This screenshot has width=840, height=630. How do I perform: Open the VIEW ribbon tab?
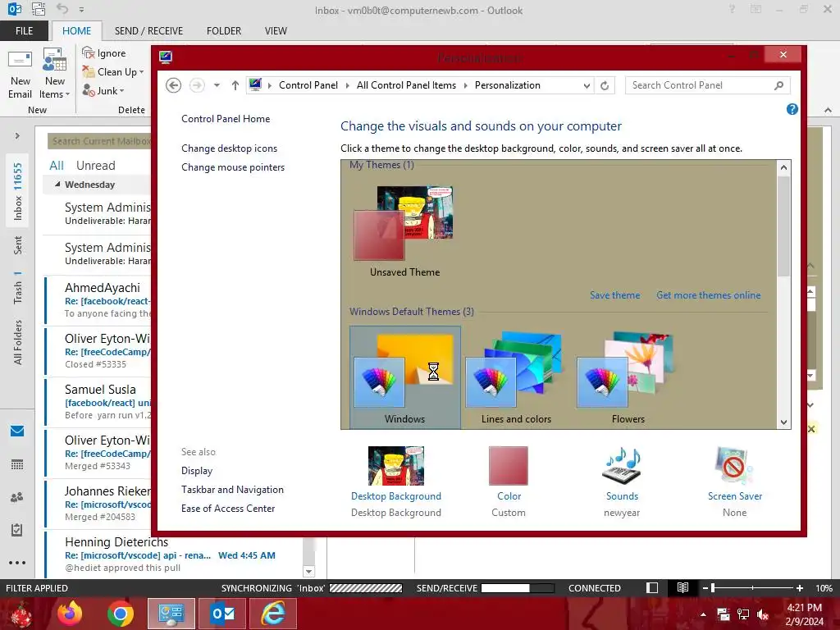pyautogui.click(x=276, y=31)
